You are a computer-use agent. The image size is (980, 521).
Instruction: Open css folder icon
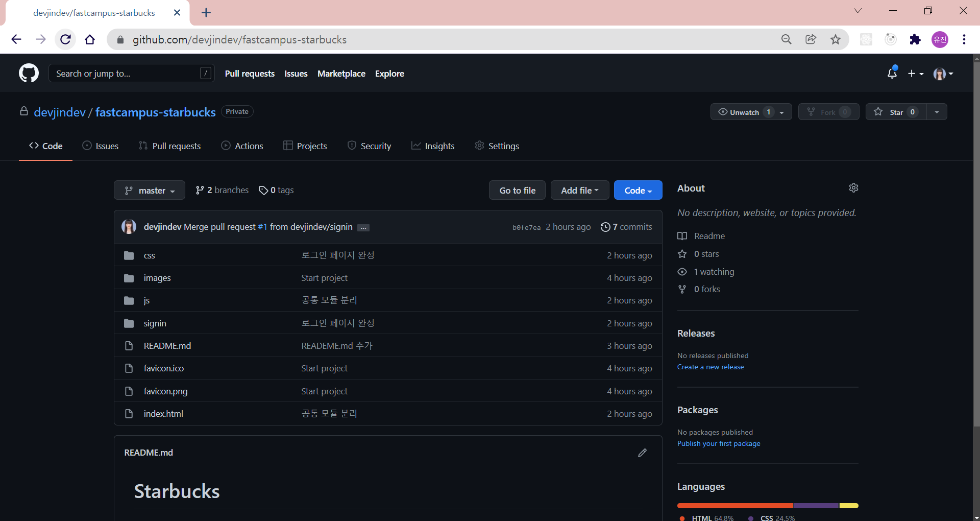click(x=129, y=255)
